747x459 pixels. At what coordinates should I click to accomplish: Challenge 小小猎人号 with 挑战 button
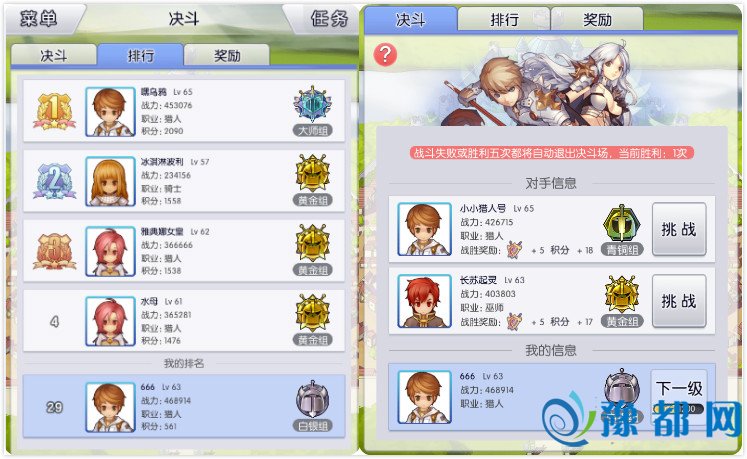pyautogui.click(x=678, y=229)
